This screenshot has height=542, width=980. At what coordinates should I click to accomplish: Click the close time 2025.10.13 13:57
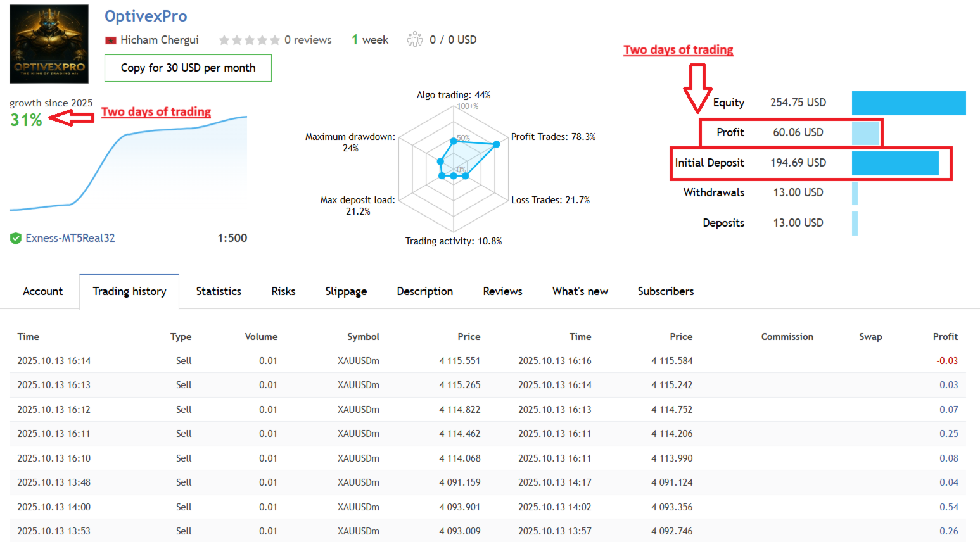tap(555, 531)
